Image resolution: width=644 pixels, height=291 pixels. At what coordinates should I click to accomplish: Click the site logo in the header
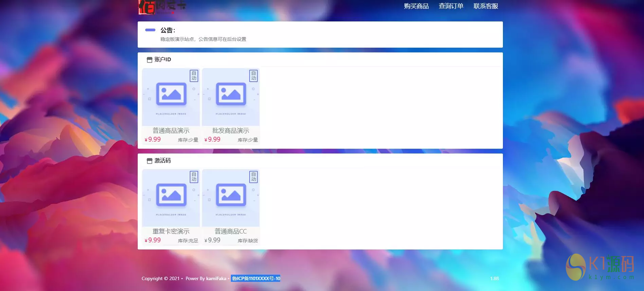(163, 7)
